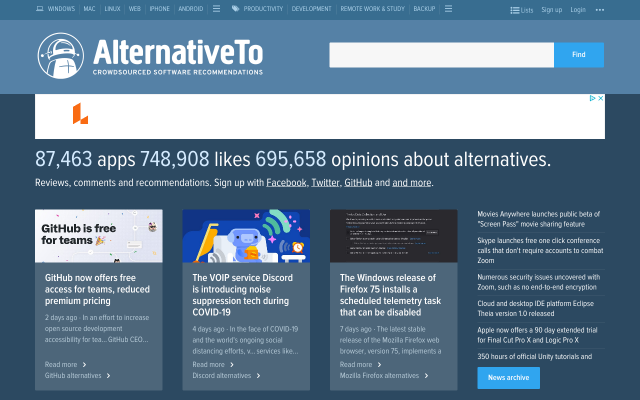This screenshot has width=640, height=400.
Task: Open GitHub alternatives link
Action: click(x=77, y=376)
